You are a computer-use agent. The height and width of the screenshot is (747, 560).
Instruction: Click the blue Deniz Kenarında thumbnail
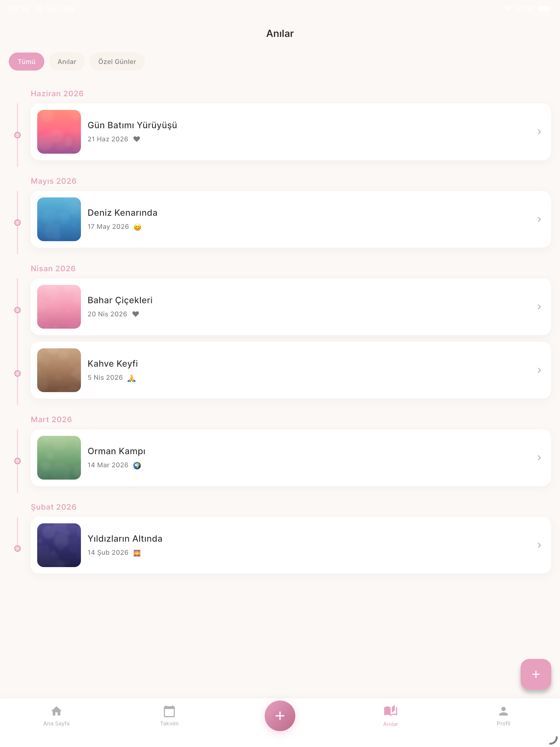pos(59,219)
